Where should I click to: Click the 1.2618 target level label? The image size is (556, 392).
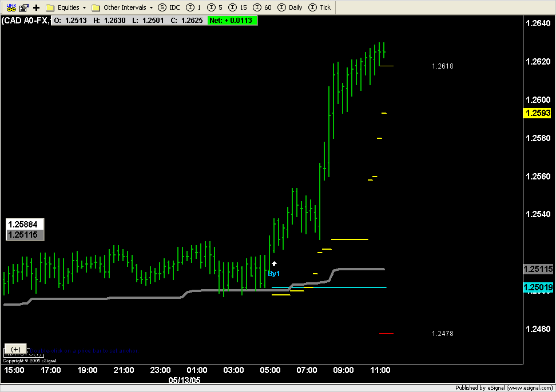(443, 66)
